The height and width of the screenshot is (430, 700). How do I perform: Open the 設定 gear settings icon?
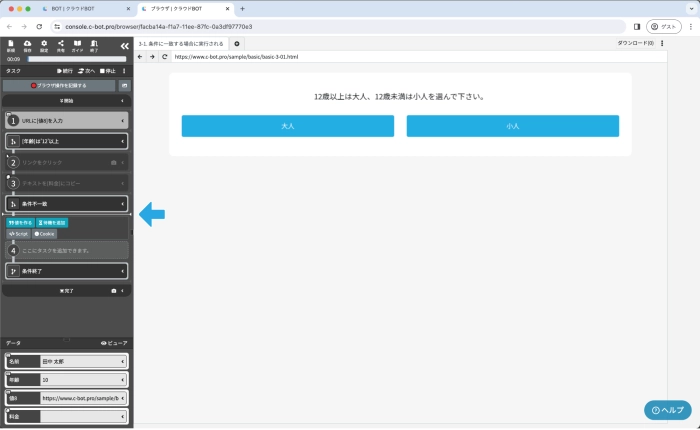tap(43, 46)
